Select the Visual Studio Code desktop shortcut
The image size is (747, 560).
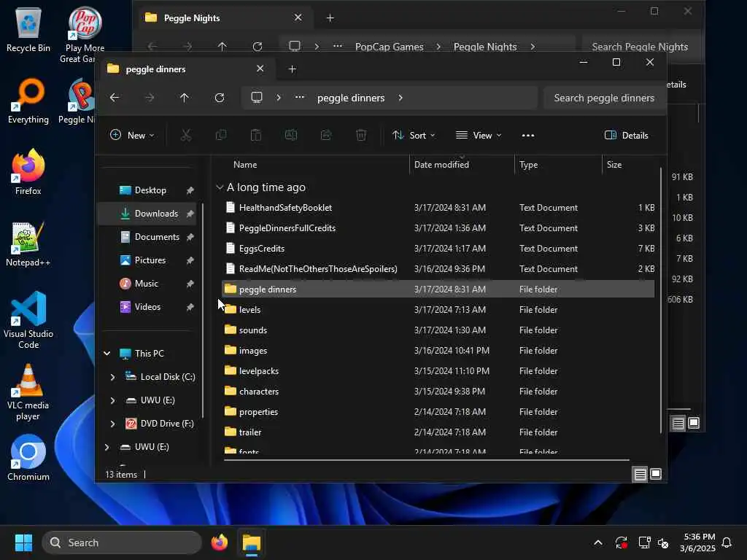28,320
